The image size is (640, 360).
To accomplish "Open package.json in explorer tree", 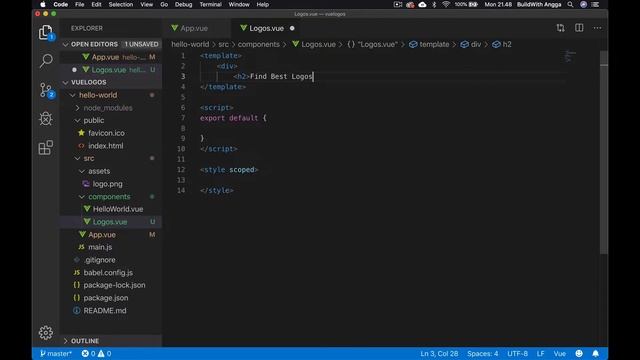I will click(x=106, y=298).
